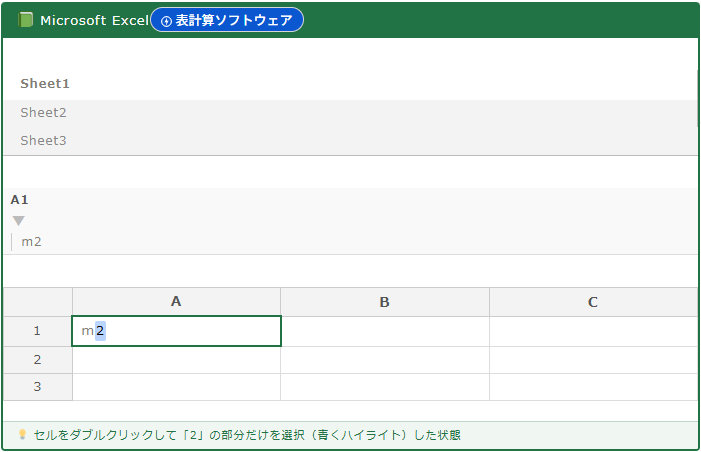This screenshot has height=452, width=701.
Task: Select row 2 header
Action: (x=37, y=360)
